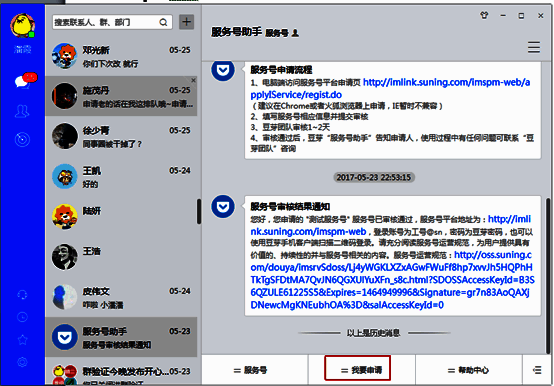Click the keyboard switch icon at bottom right
The image size is (554, 386).
tap(537, 370)
